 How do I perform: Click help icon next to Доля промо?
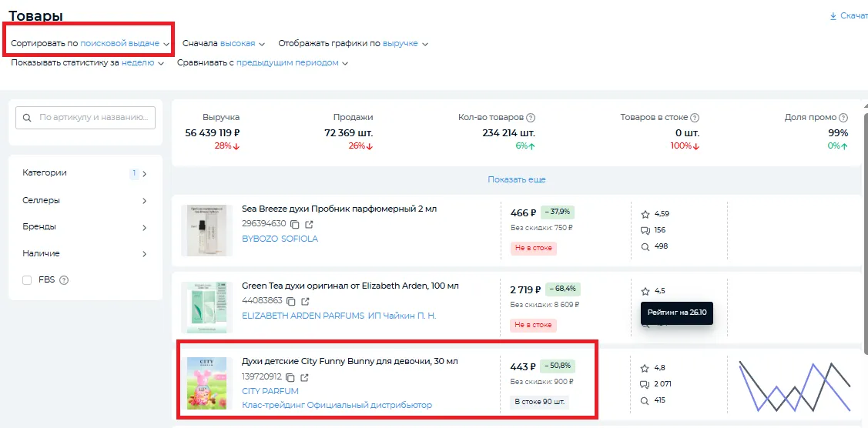point(843,118)
